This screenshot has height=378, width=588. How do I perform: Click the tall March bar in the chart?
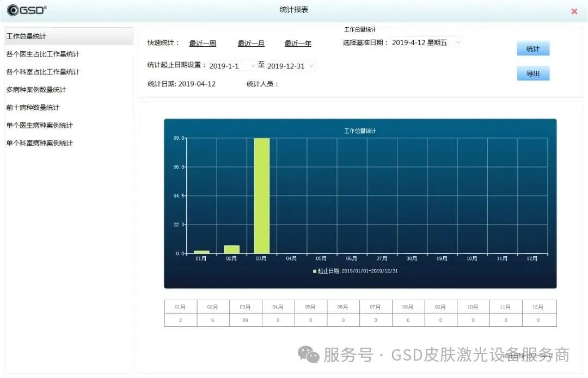pyautogui.click(x=262, y=196)
